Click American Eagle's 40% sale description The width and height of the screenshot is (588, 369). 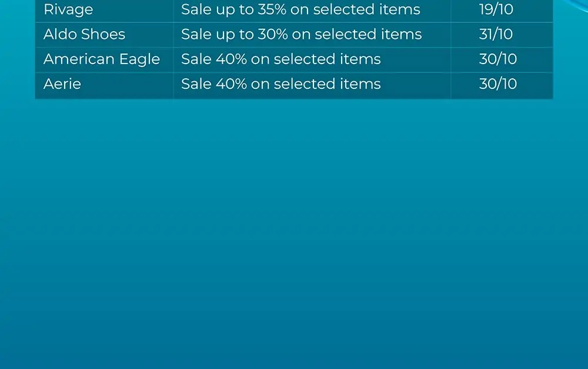point(281,59)
